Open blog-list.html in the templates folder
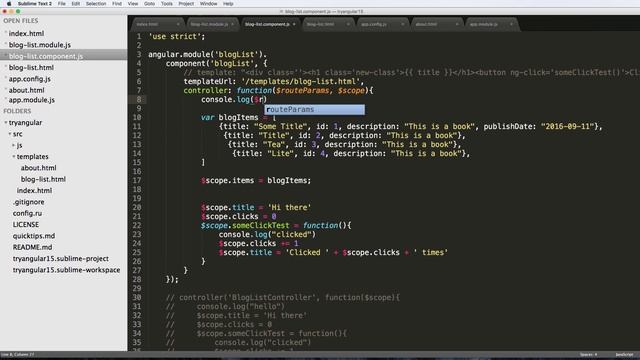The image size is (640, 360). coord(43,179)
